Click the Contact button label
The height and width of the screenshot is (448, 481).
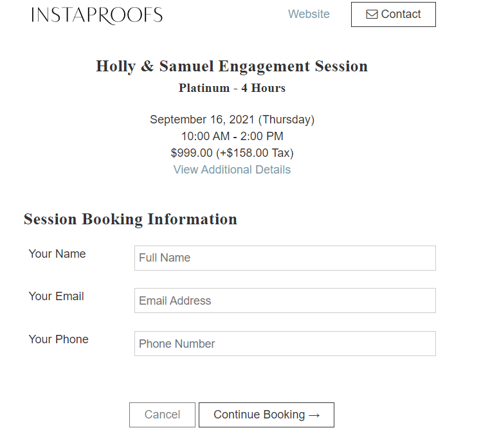coord(401,14)
